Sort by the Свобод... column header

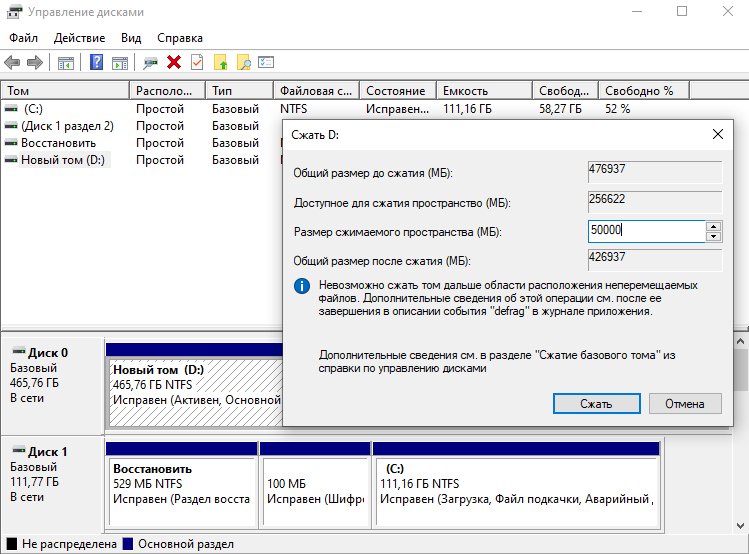pos(566,90)
